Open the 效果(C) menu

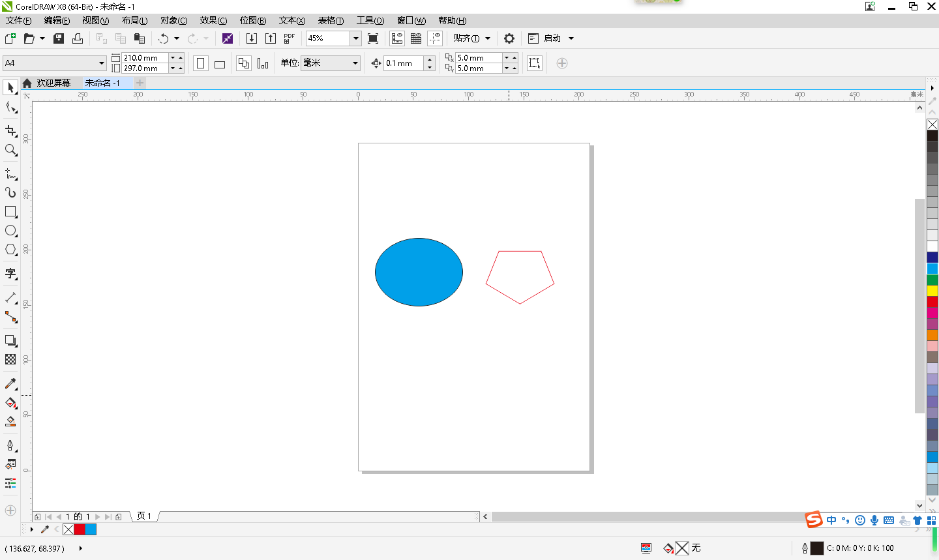pyautogui.click(x=214, y=21)
